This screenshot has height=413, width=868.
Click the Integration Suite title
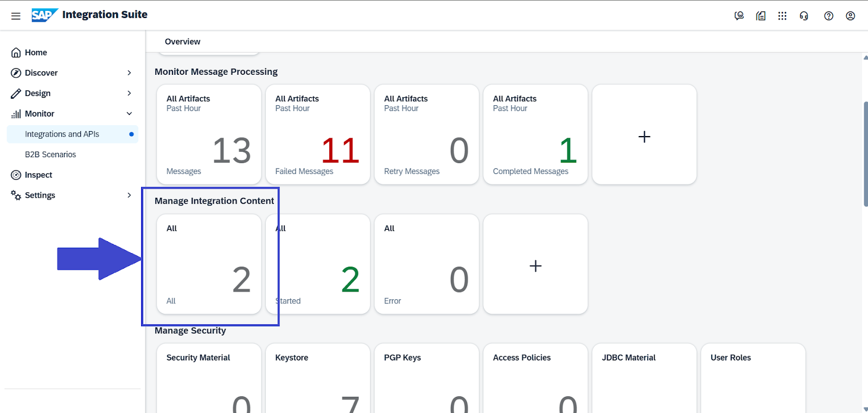(105, 15)
